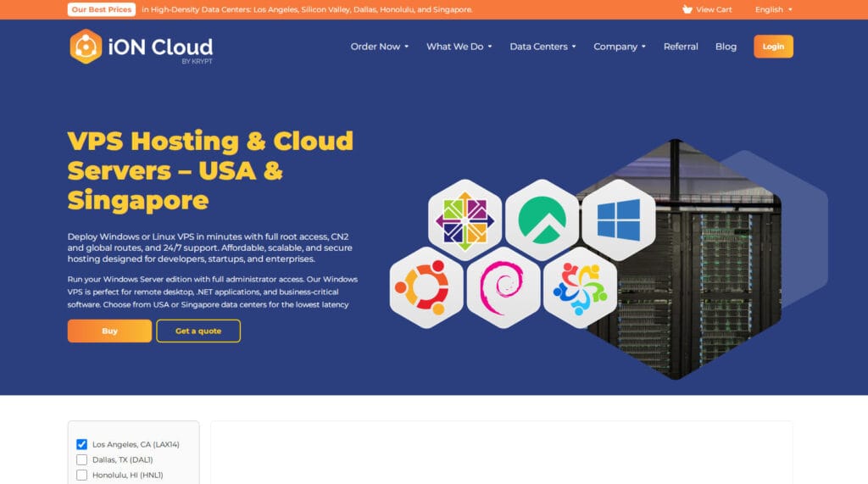Open the English language dropdown
868x484 pixels.
(773, 9)
